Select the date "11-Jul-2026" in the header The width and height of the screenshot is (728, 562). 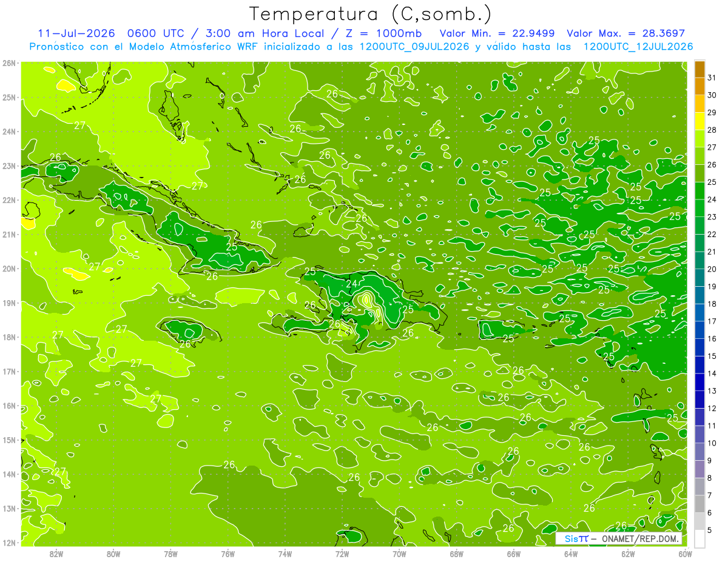[x=76, y=33]
